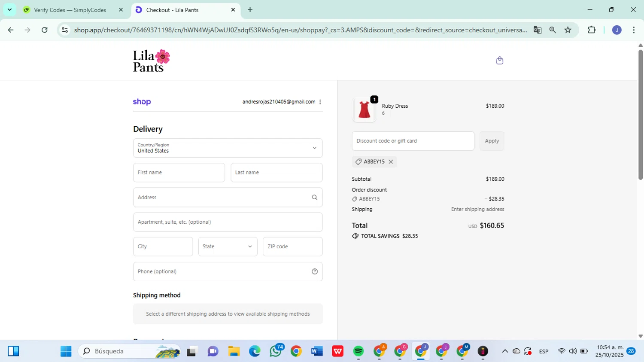
Task: Open the clock and date panel
Action: tap(610, 351)
